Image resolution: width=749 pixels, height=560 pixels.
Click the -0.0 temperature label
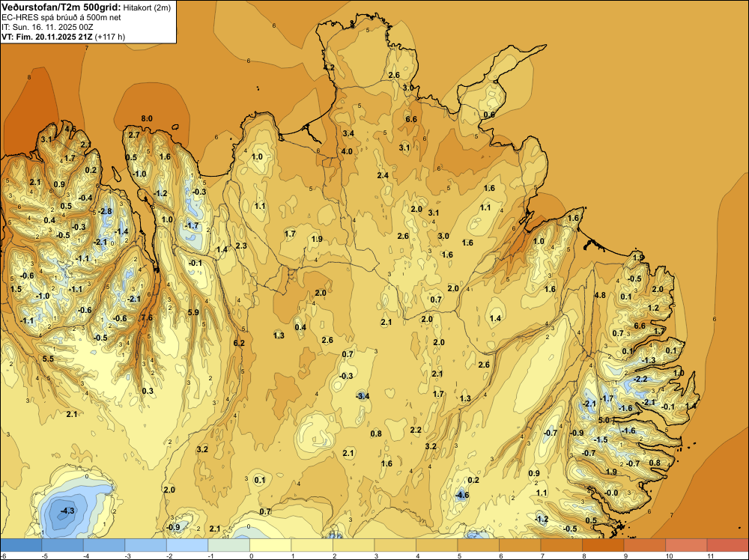pos(611,493)
